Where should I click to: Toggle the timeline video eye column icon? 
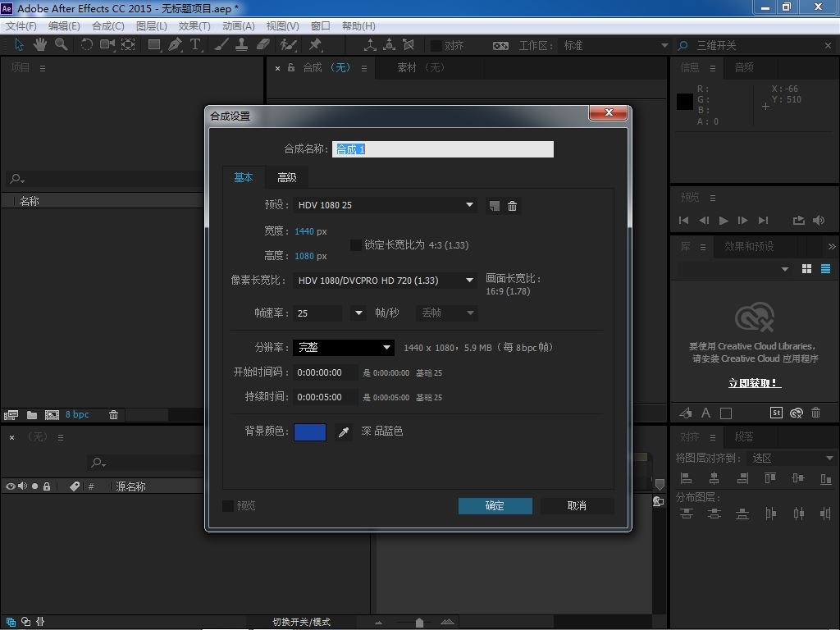pos(10,486)
